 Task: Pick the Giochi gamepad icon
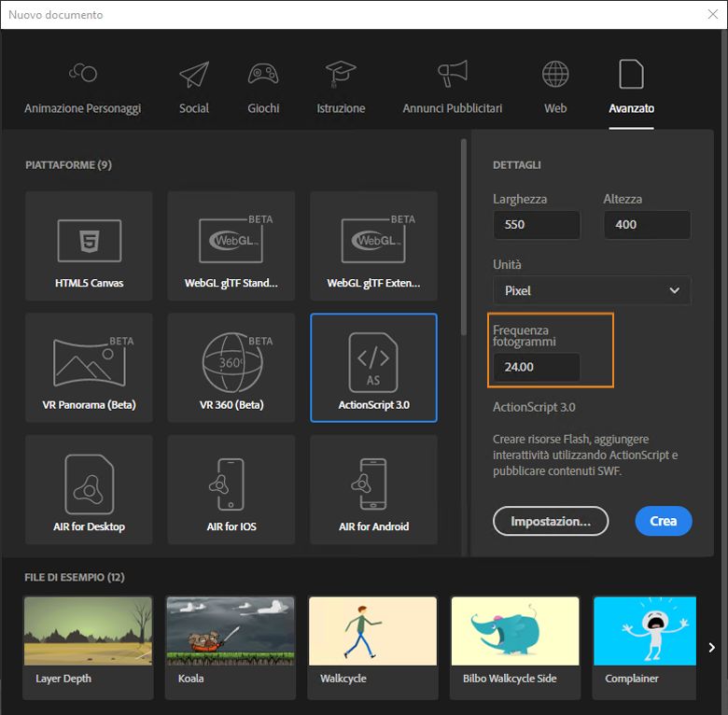pyautogui.click(x=263, y=74)
